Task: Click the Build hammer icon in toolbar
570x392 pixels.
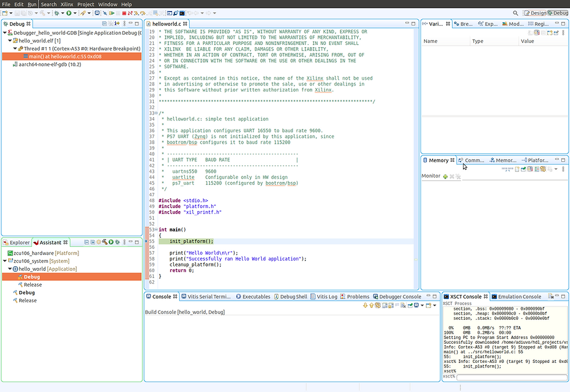Action: click(42, 13)
